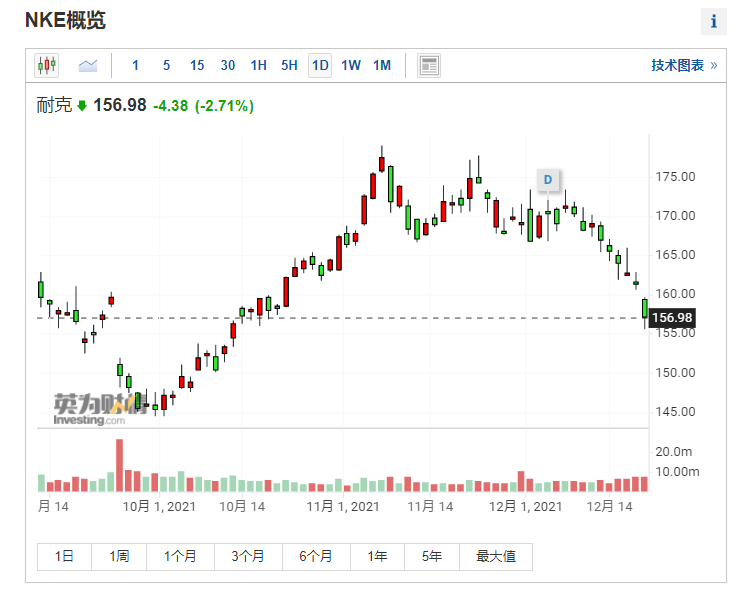
Task: Select the 1M interval
Action: pyautogui.click(x=382, y=65)
